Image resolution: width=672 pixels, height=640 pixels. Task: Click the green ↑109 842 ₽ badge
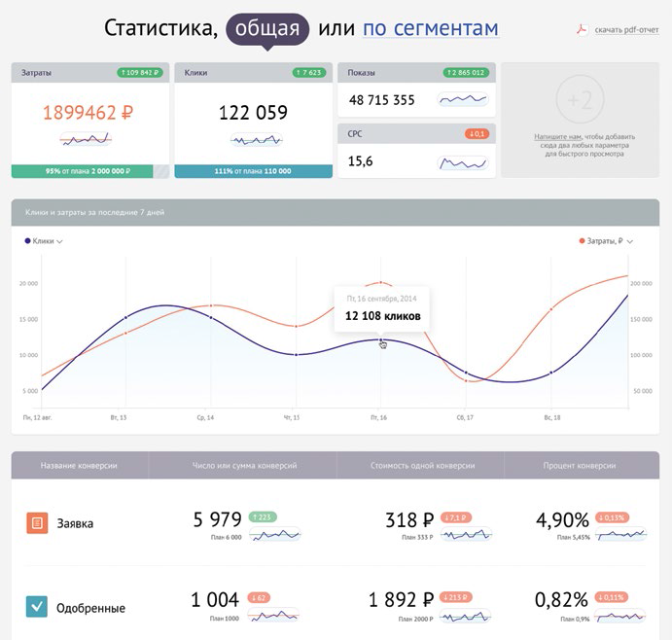(x=140, y=72)
